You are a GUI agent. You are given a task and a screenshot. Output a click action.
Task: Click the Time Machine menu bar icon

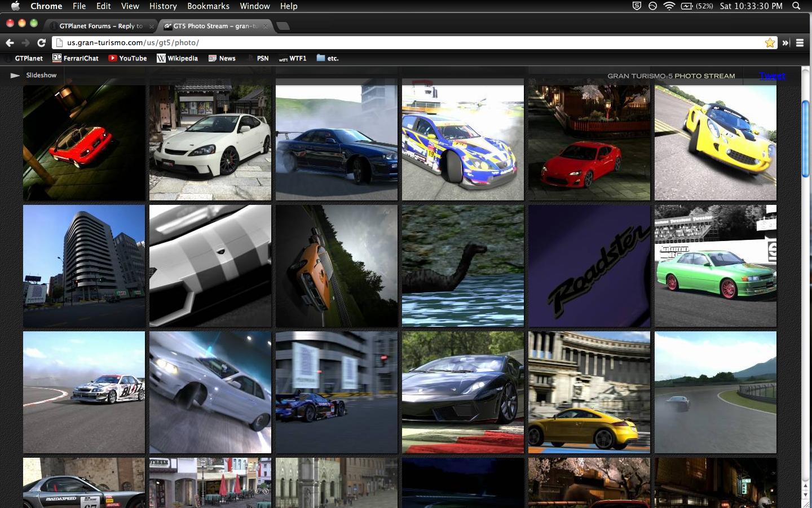pos(652,6)
